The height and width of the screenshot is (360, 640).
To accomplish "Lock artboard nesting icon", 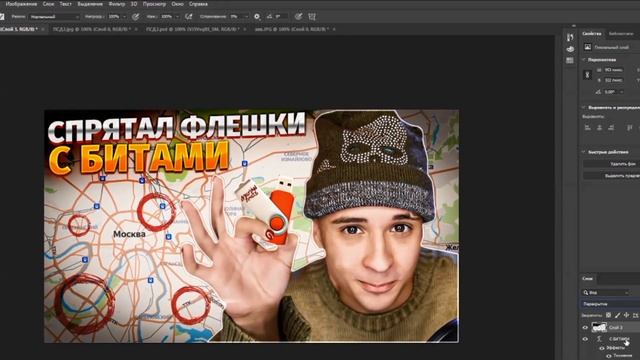I will point(636,315).
